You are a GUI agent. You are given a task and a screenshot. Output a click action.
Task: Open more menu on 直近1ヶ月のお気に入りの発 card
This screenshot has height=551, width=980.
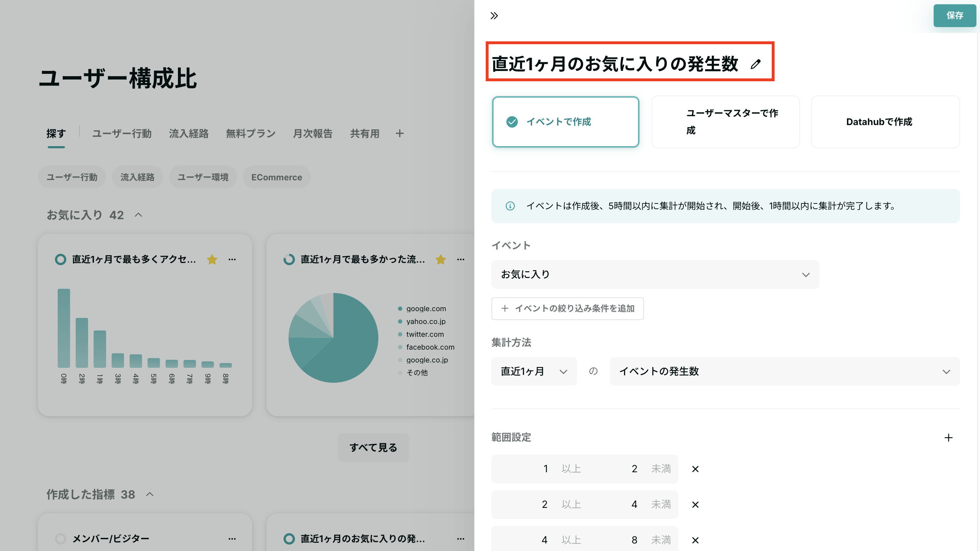[461, 539]
